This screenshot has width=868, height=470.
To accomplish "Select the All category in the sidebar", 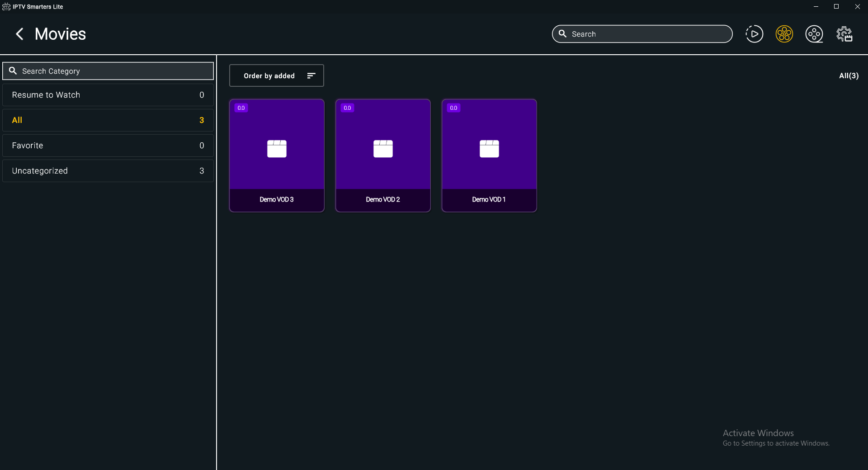I will 108,120.
